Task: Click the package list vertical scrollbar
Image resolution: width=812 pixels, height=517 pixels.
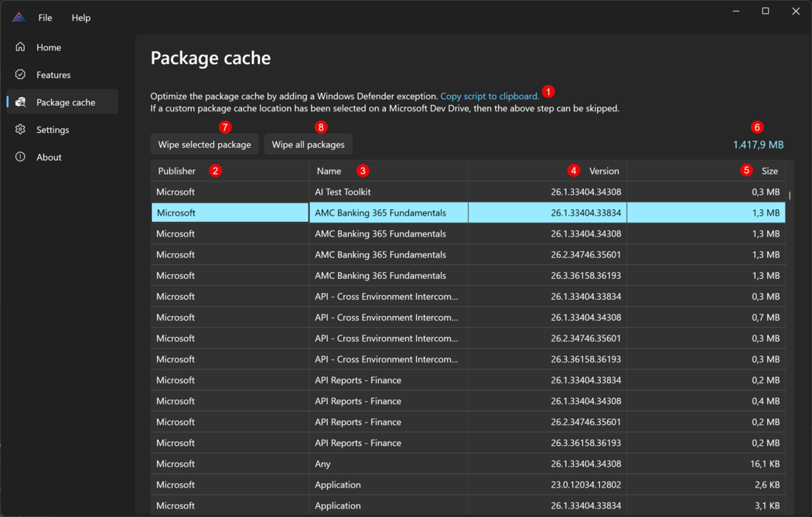Action: 789,196
